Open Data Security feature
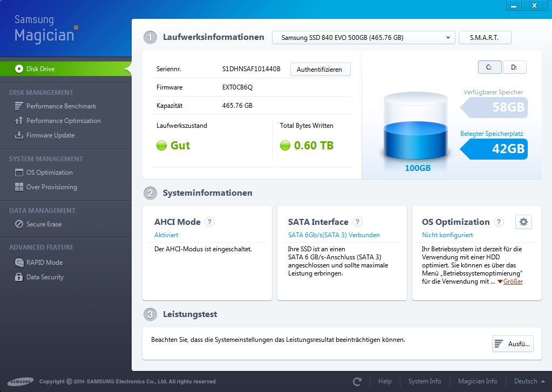This screenshot has height=392, width=552. [x=45, y=277]
